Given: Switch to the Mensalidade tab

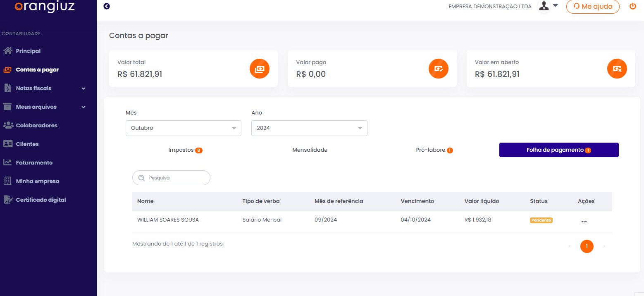Looking at the screenshot, I should tap(310, 150).
